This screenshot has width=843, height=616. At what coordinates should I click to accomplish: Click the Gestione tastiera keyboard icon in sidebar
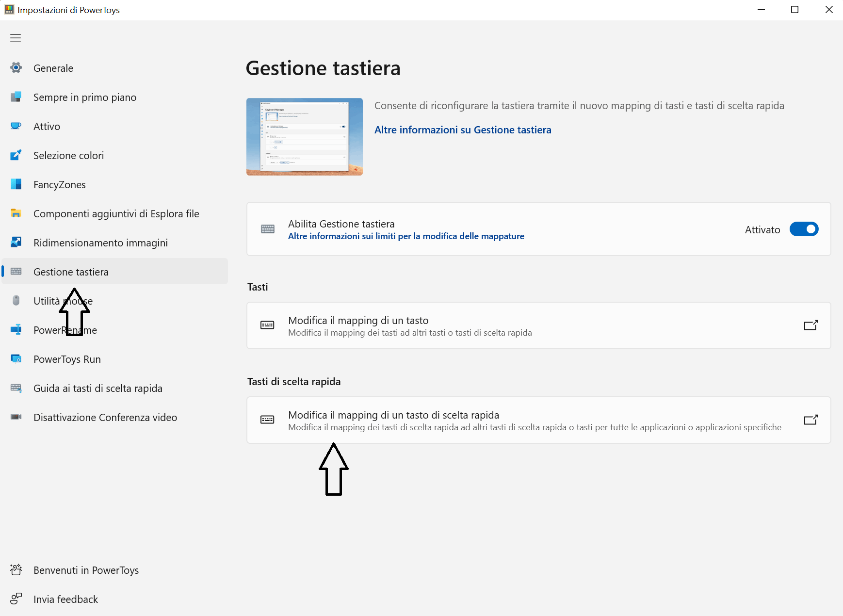click(x=16, y=272)
